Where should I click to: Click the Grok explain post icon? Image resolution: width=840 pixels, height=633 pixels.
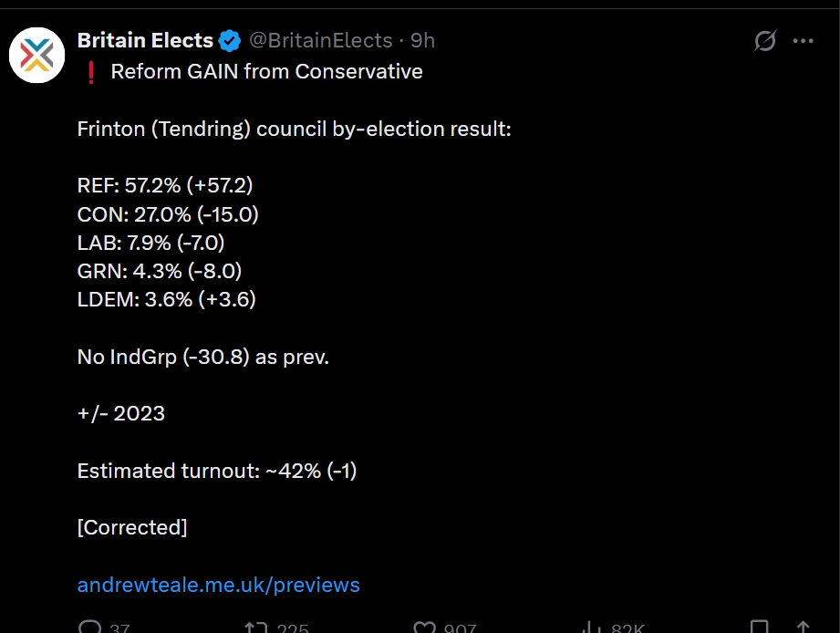[765, 41]
